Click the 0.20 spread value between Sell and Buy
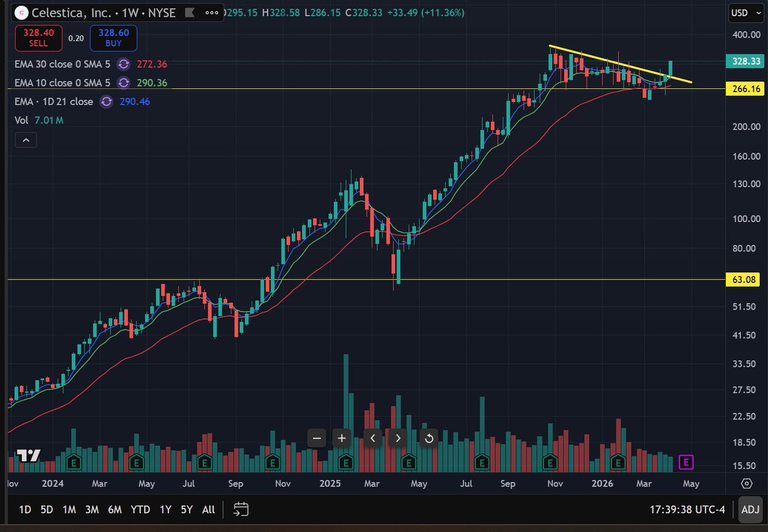This screenshot has height=532, width=768. pyautogui.click(x=76, y=38)
